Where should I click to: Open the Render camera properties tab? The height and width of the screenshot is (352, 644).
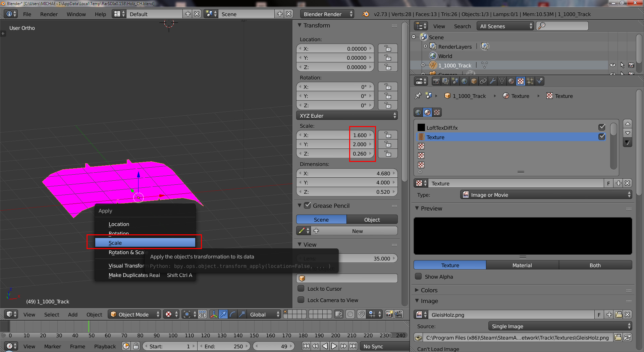tap(436, 81)
